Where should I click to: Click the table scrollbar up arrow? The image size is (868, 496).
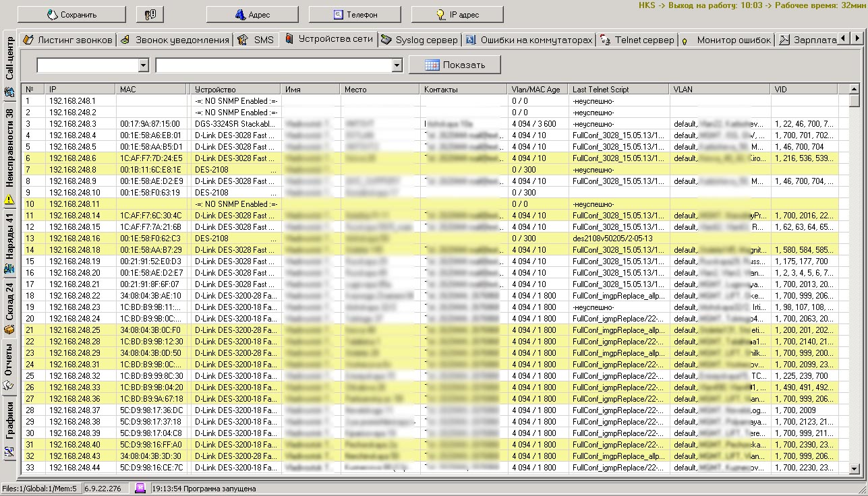point(855,89)
